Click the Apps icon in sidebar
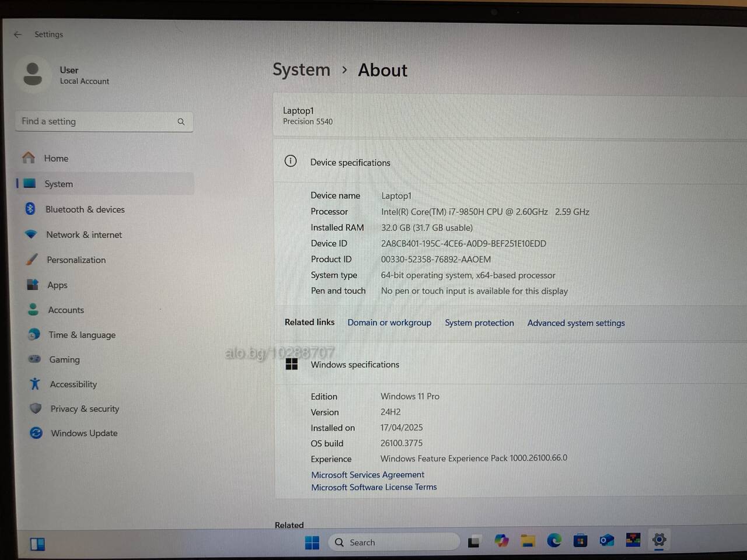 pyautogui.click(x=33, y=284)
